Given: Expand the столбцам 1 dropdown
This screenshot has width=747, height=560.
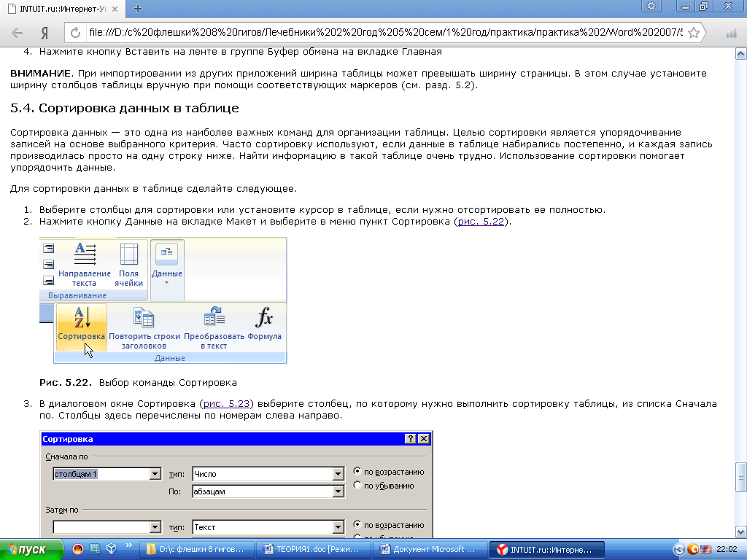Looking at the screenshot, I should tap(155, 474).
